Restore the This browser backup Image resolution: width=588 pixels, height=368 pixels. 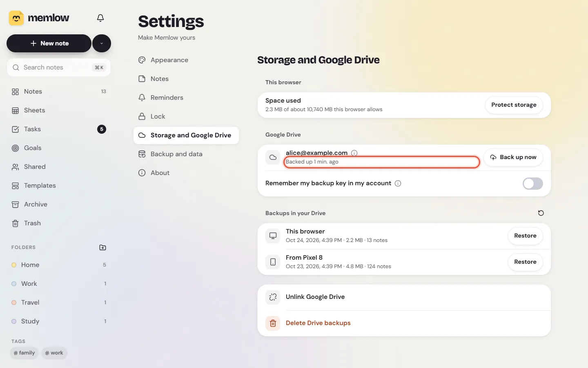(525, 236)
